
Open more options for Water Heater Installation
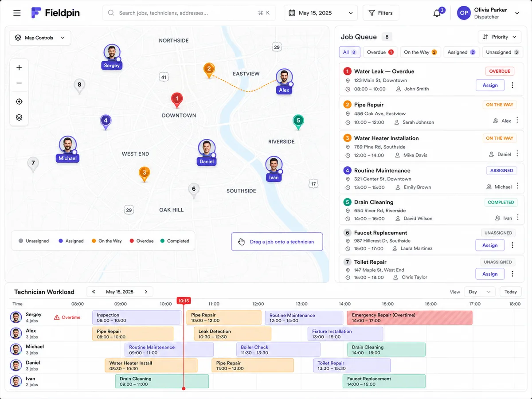tap(517, 154)
